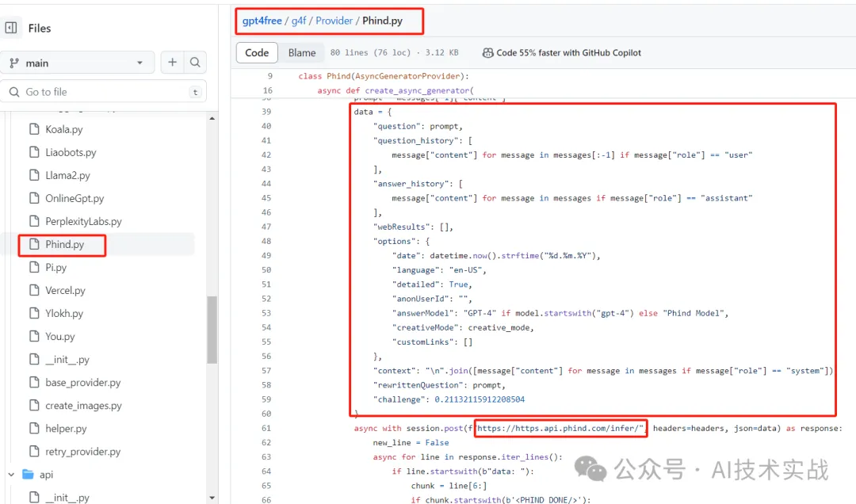This screenshot has height=504, width=856.
Task: Click Provider breadcrumb link
Action: pyautogui.click(x=334, y=21)
